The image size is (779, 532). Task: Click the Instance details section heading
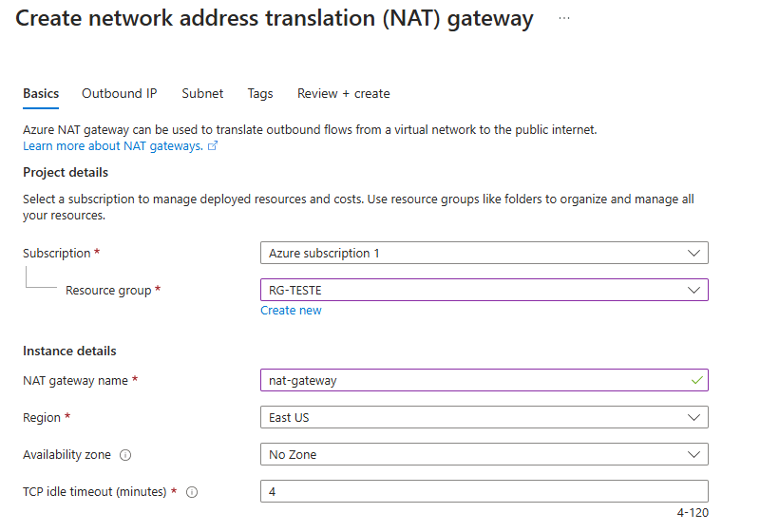(x=69, y=351)
